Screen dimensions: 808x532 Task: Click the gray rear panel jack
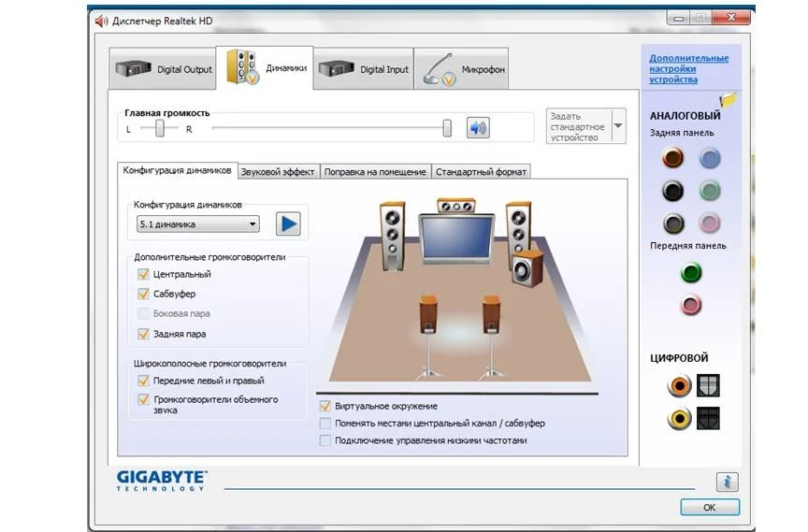pyautogui.click(x=673, y=223)
